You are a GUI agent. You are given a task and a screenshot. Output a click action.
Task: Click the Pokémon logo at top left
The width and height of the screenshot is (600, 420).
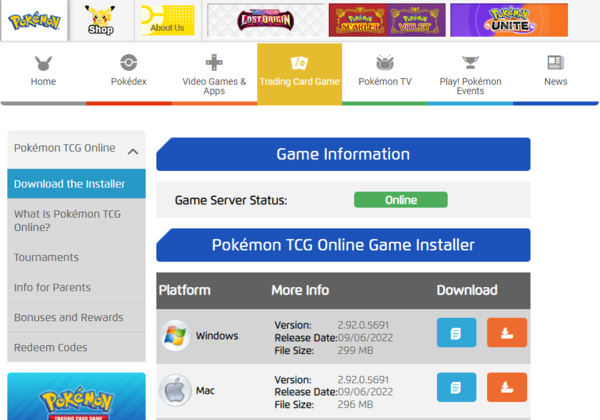(x=34, y=21)
